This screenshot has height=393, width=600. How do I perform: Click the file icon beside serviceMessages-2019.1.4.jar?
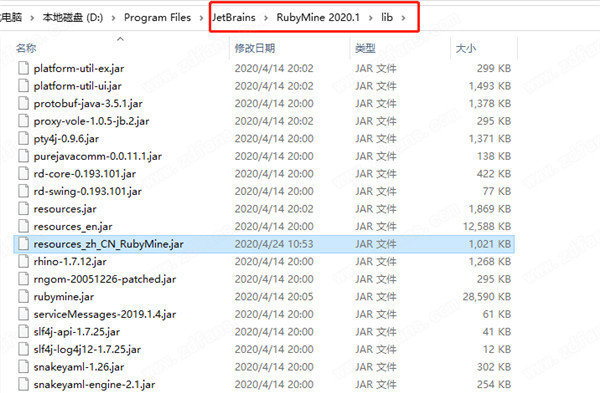coord(23,314)
